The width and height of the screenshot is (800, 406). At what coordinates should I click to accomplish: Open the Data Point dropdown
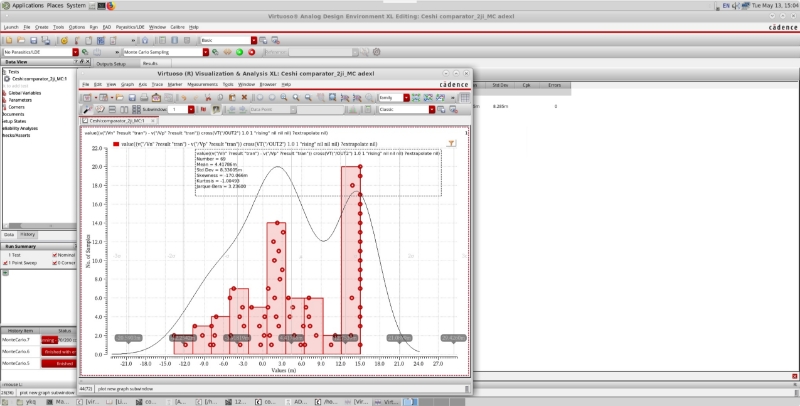[293, 110]
